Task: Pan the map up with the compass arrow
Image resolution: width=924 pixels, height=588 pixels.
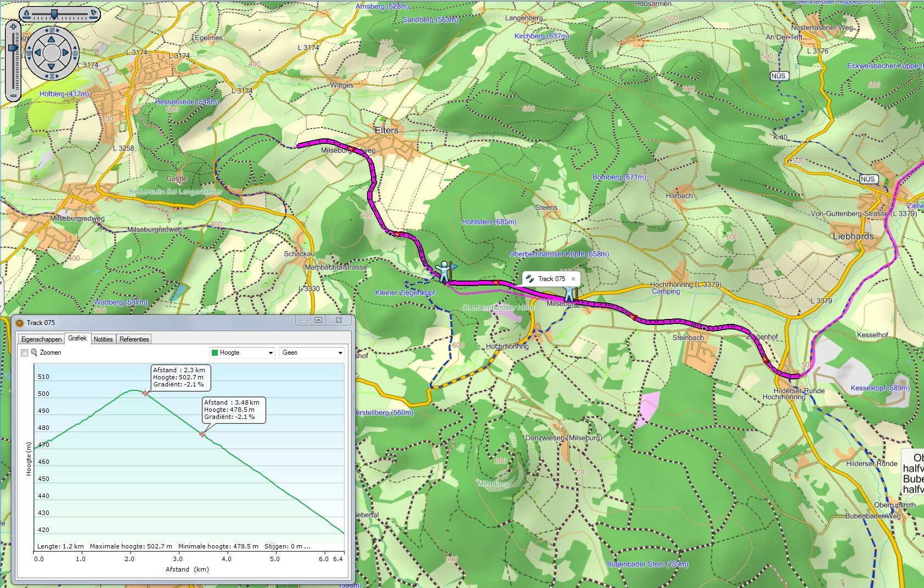Action: point(52,39)
